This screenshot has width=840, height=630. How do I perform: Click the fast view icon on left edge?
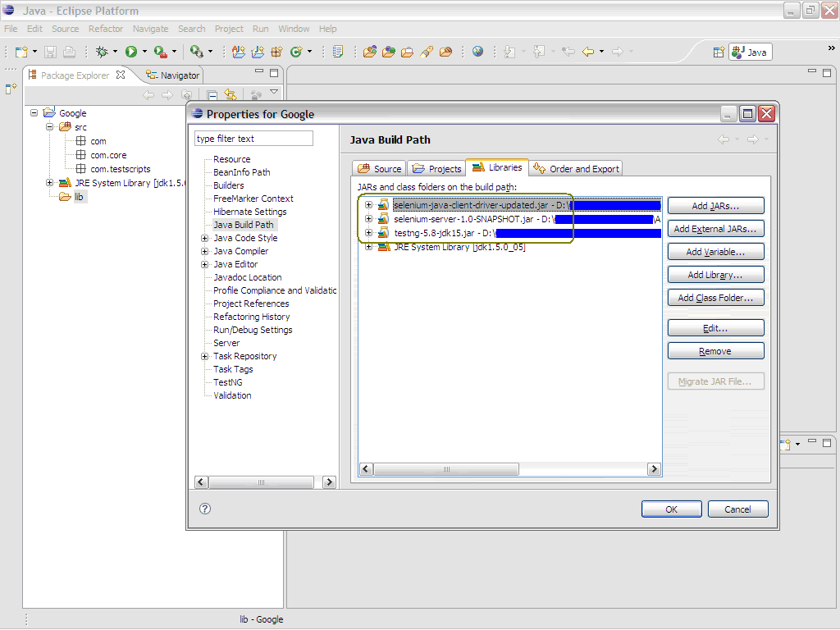click(11, 89)
